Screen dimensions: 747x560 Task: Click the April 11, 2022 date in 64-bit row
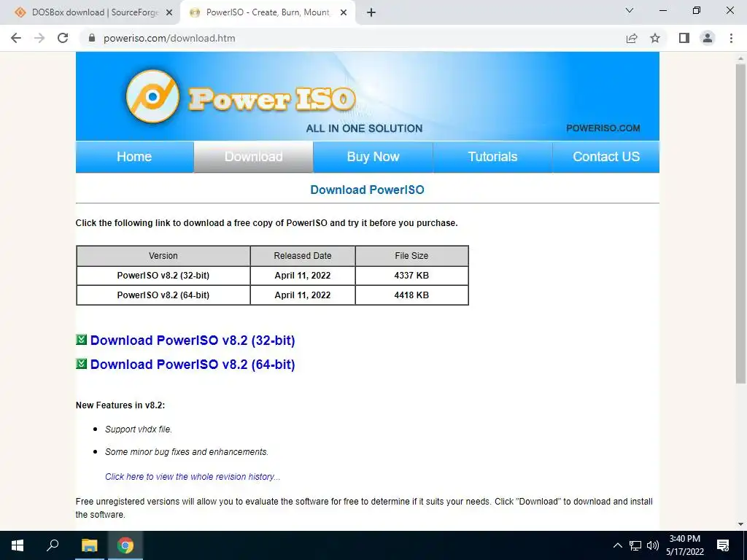coord(303,295)
